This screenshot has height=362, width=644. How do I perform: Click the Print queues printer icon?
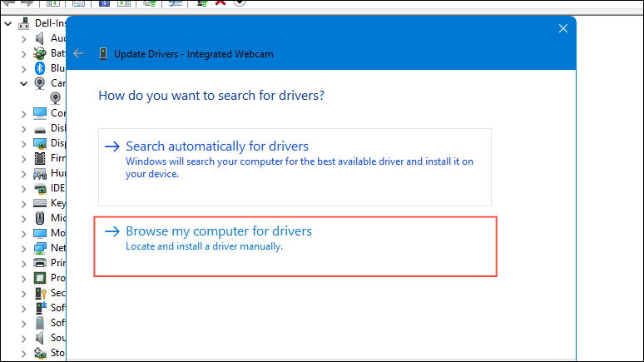[39, 263]
